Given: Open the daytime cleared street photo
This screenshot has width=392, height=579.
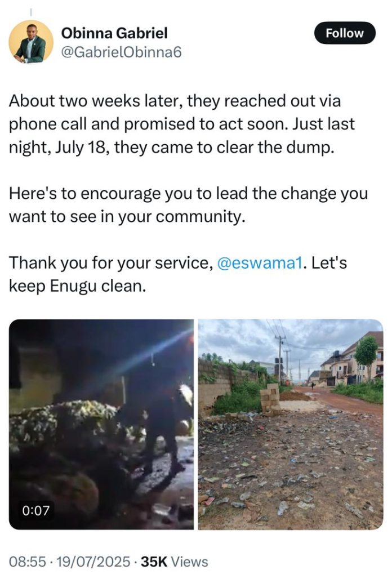Looking at the screenshot, I should point(291,424).
